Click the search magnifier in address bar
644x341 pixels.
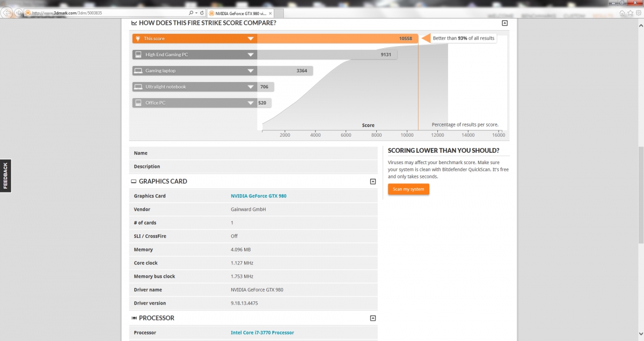[x=191, y=12]
